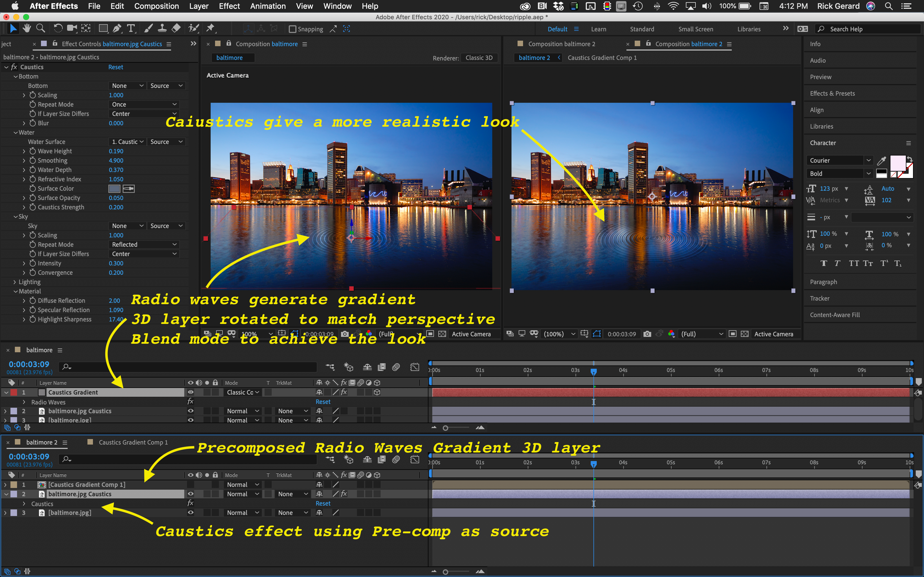
Task: Switch to the Standard workspace
Action: 642,29
